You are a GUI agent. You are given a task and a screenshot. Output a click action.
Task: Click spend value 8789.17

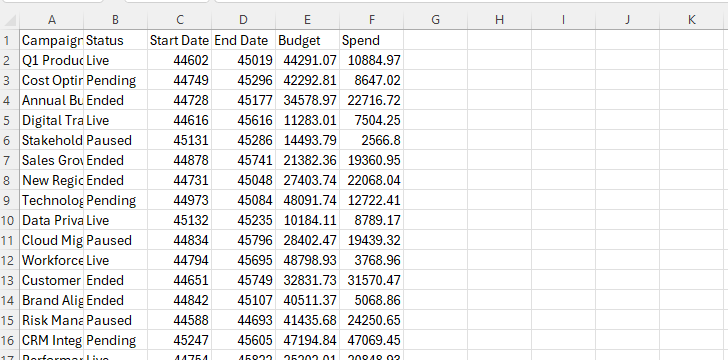click(371, 220)
